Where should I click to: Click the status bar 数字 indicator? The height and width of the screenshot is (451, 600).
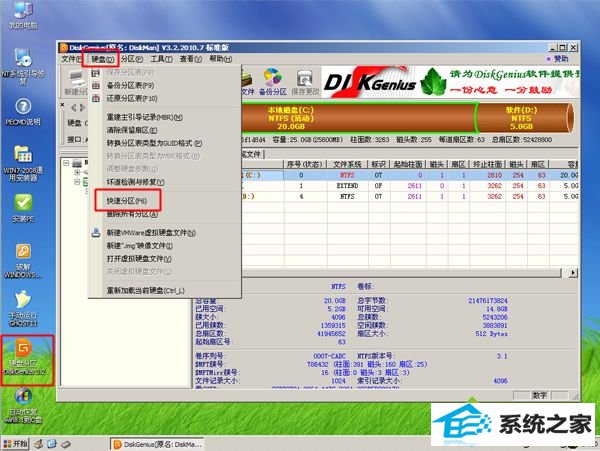coord(540,395)
